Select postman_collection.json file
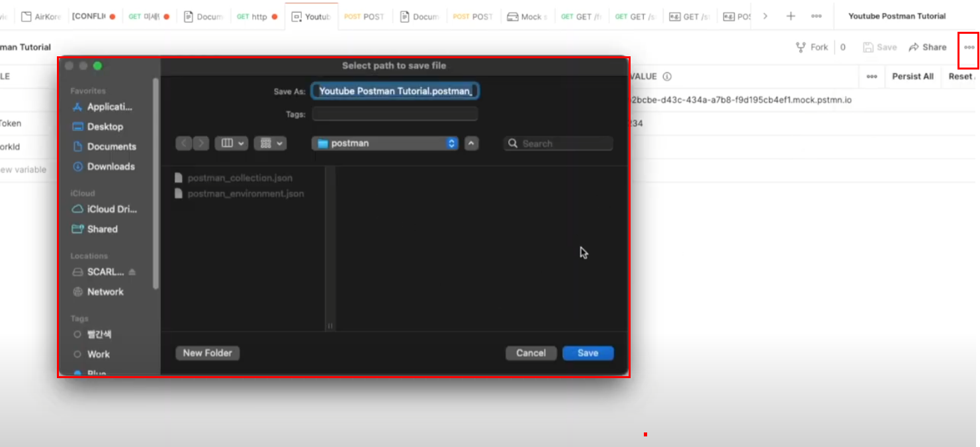 pos(233,177)
